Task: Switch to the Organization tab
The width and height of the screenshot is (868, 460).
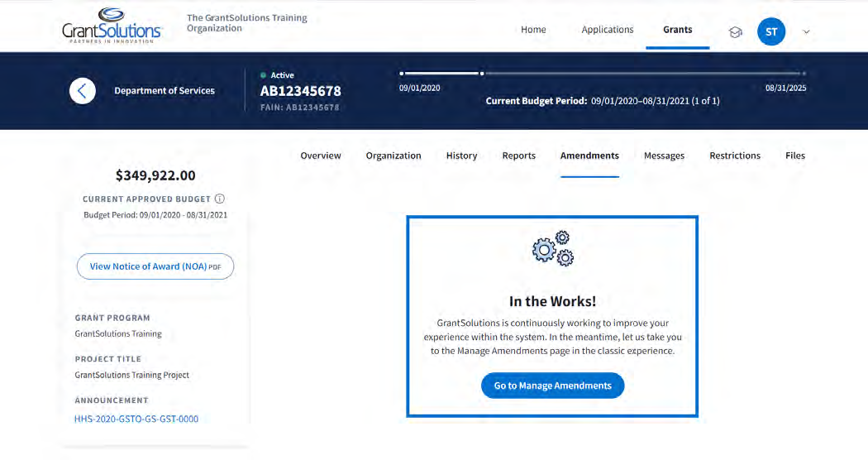Action: point(393,156)
